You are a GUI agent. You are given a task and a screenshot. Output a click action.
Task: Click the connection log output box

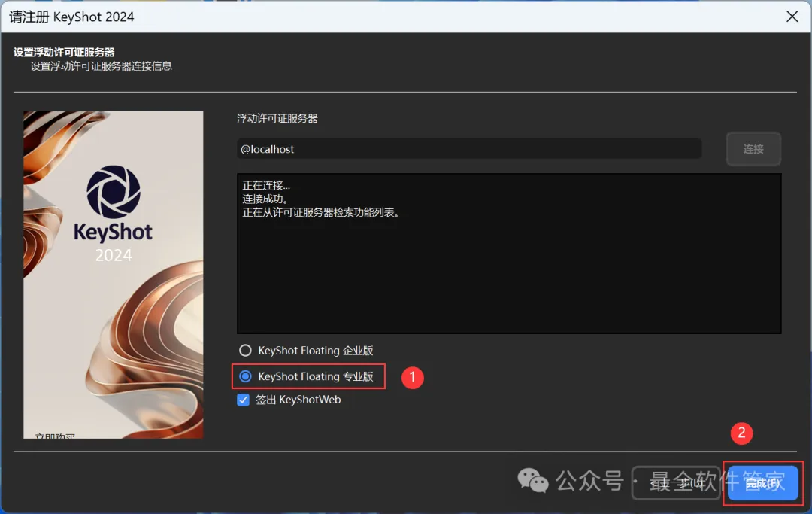tap(509, 254)
